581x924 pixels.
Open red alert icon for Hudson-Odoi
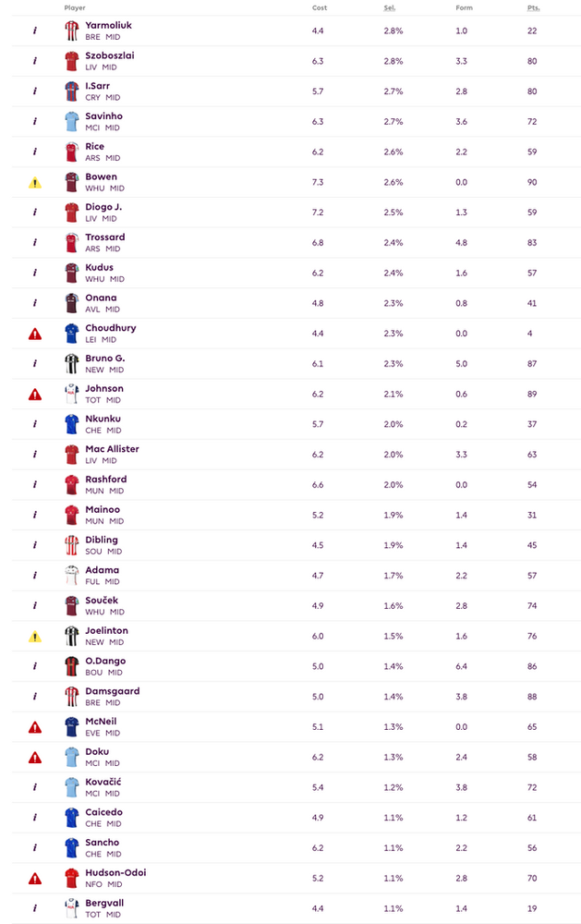[x=35, y=878]
